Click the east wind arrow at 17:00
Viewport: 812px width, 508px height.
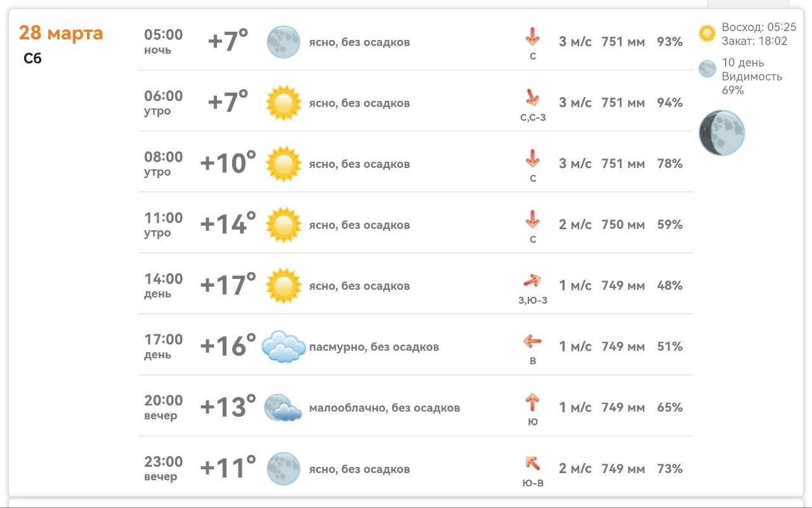532,342
